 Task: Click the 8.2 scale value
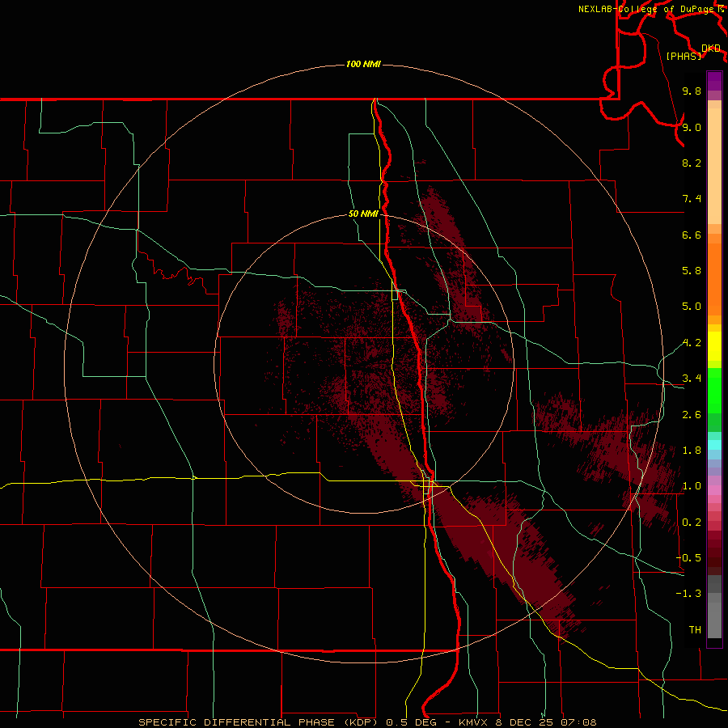(692, 163)
